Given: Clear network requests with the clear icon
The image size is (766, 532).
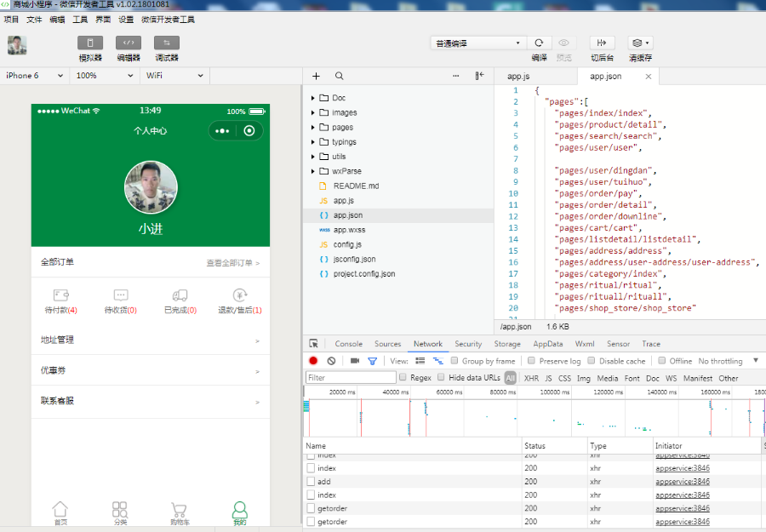Looking at the screenshot, I should (x=330, y=360).
